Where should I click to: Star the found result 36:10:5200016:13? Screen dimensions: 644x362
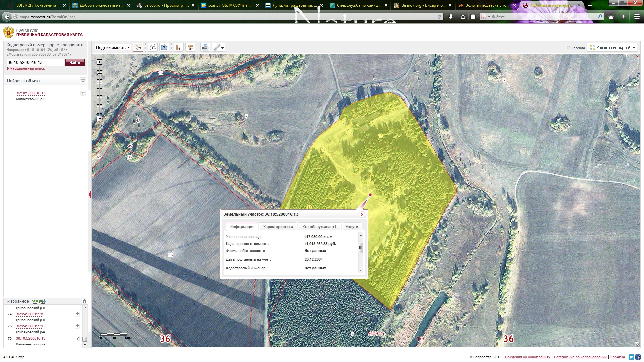pos(83,93)
